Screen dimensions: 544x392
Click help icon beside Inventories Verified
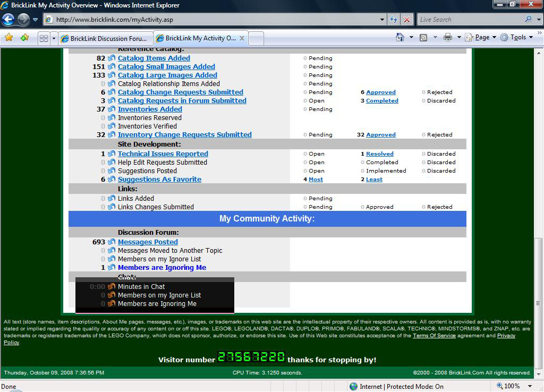pos(112,126)
